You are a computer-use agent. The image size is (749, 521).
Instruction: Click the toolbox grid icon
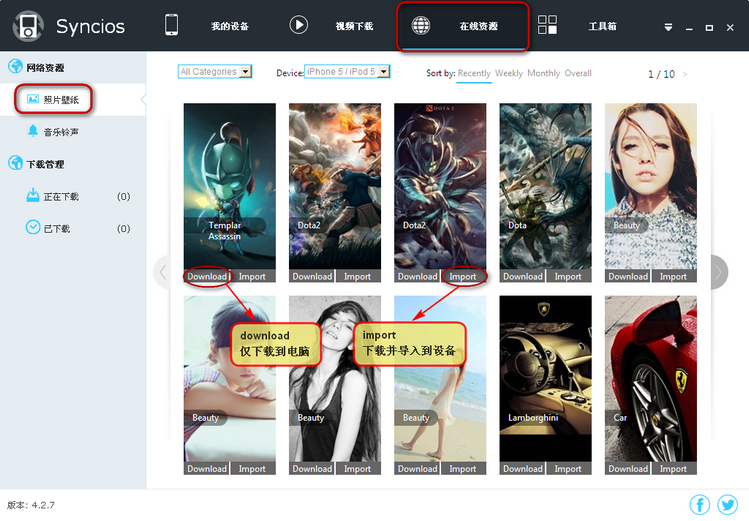(x=547, y=25)
